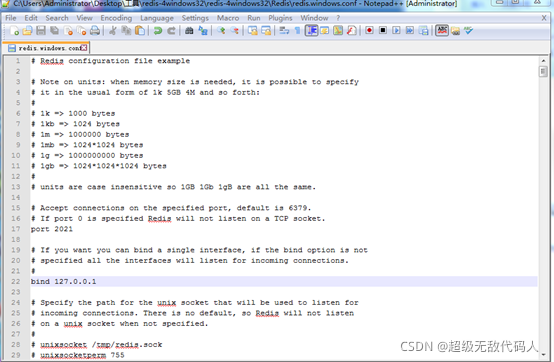Open the ? help menu
Screen dimensions: 554x362
coord(338,18)
